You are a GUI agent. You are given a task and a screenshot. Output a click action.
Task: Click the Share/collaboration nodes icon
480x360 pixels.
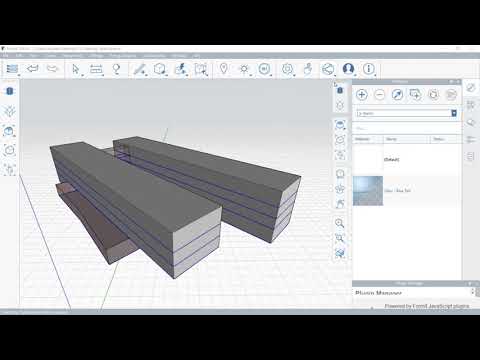(328, 69)
